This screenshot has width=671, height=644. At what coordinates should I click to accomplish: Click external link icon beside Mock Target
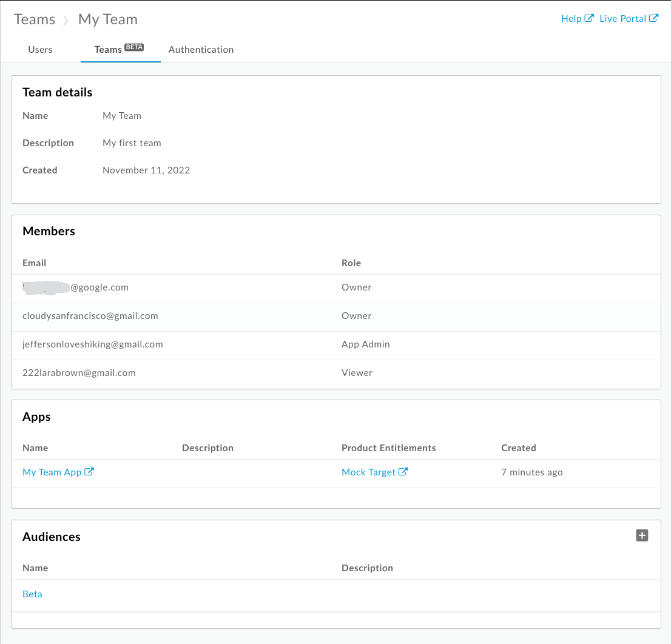click(x=403, y=472)
